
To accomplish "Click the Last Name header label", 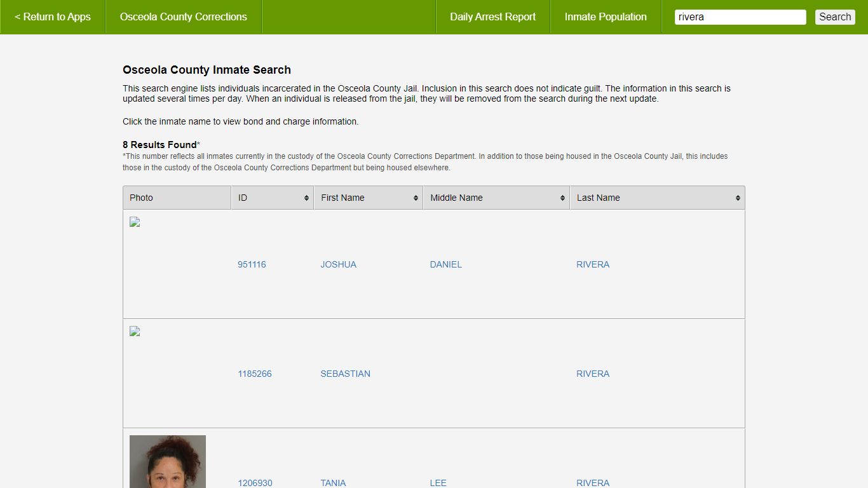I will [598, 198].
